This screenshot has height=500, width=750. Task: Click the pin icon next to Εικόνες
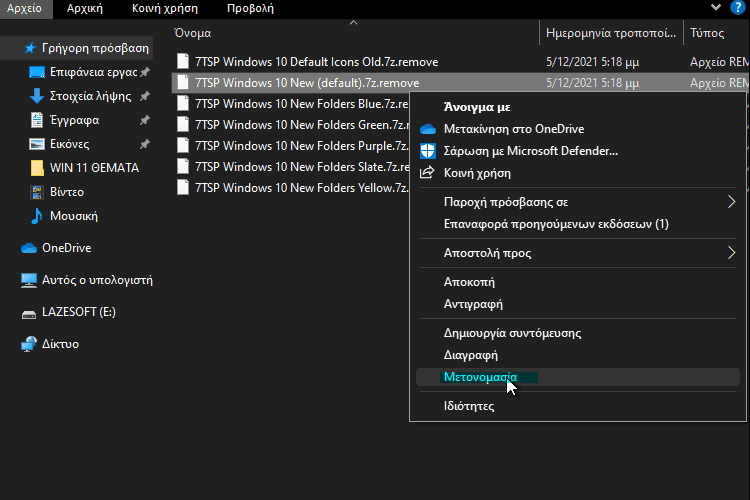[145, 144]
